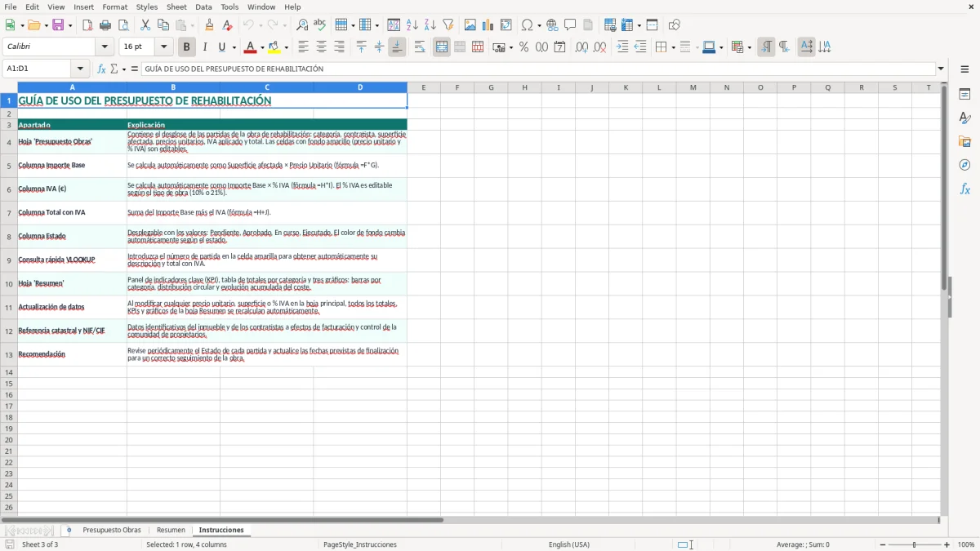980x551 pixels.
Task: Switch to the Presupuesto Obras sheet tab
Action: [111, 530]
